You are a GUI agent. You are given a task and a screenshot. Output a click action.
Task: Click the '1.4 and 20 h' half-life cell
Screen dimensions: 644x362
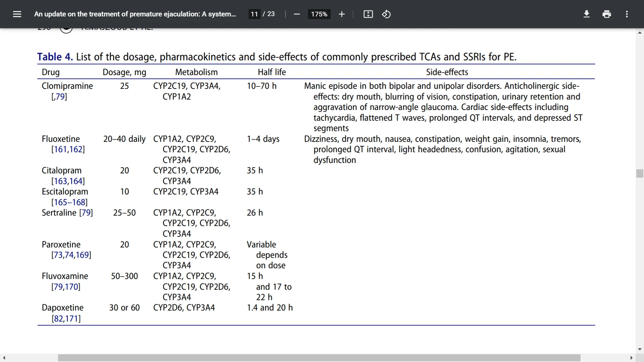pyautogui.click(x=270, y=308)
